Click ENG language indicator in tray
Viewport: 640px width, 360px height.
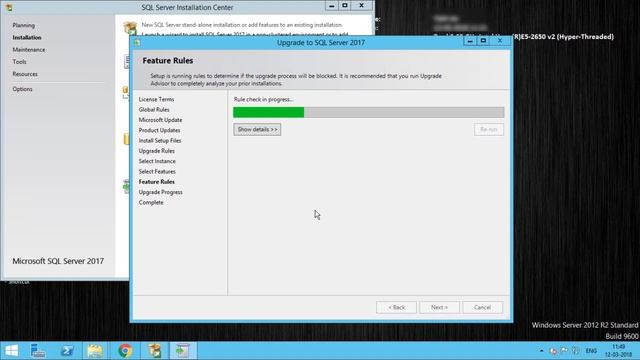pos(591,351)
